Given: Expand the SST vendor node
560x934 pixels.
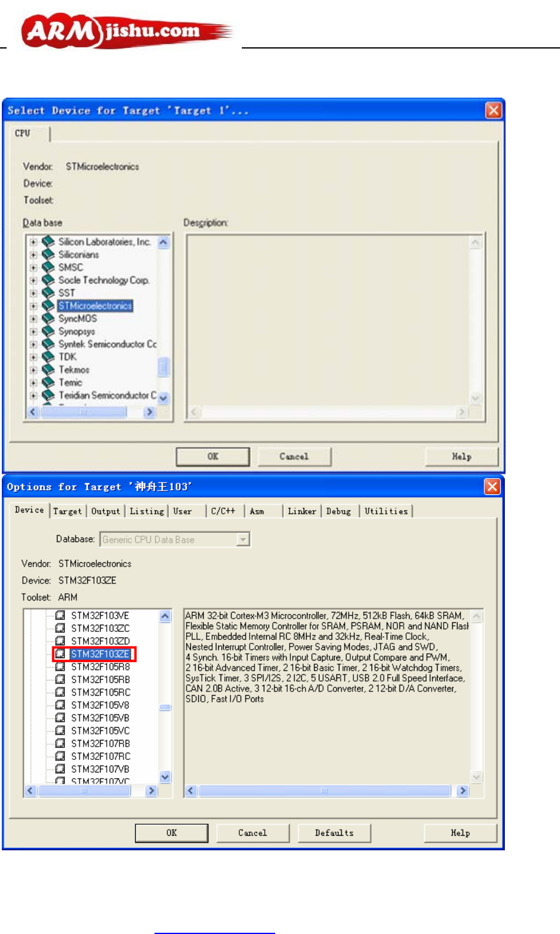Looking at the screenshot, I should (x=34, y=293).
